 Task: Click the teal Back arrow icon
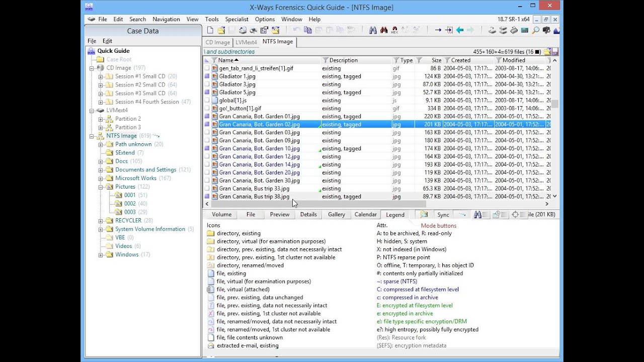click(x=459, y=30)
